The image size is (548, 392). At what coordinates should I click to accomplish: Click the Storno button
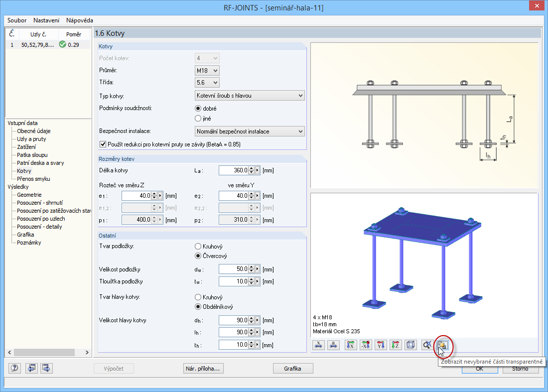[521, 369]
